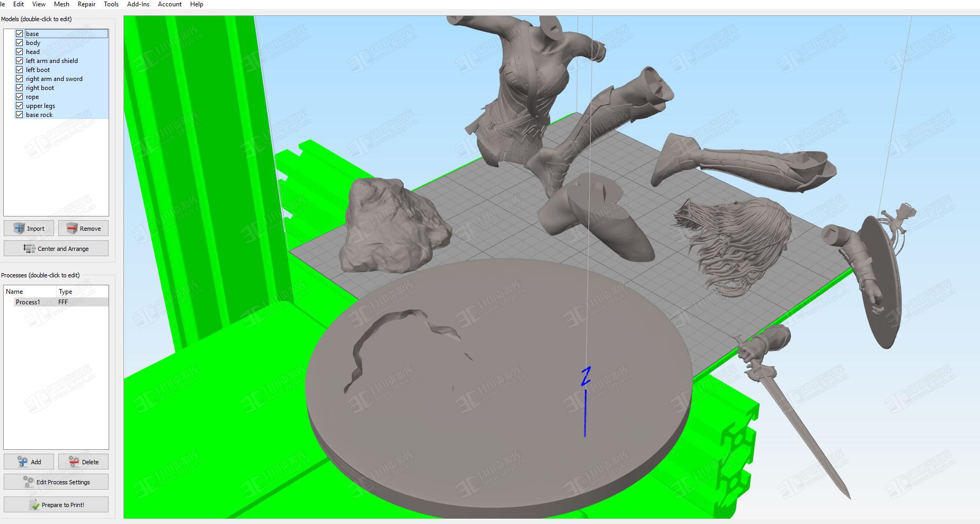The width and height of the screenshot is (980, 524).
Task: Open the Add-Ins menu
Action: click(x=138, y=4)
